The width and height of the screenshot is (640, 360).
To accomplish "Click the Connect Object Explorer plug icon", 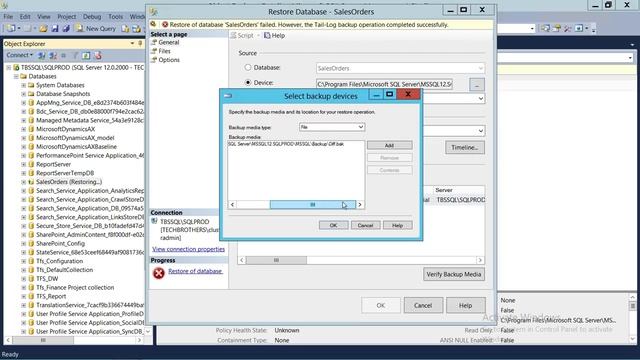I will pyautogui.click(x=42, y=55).
